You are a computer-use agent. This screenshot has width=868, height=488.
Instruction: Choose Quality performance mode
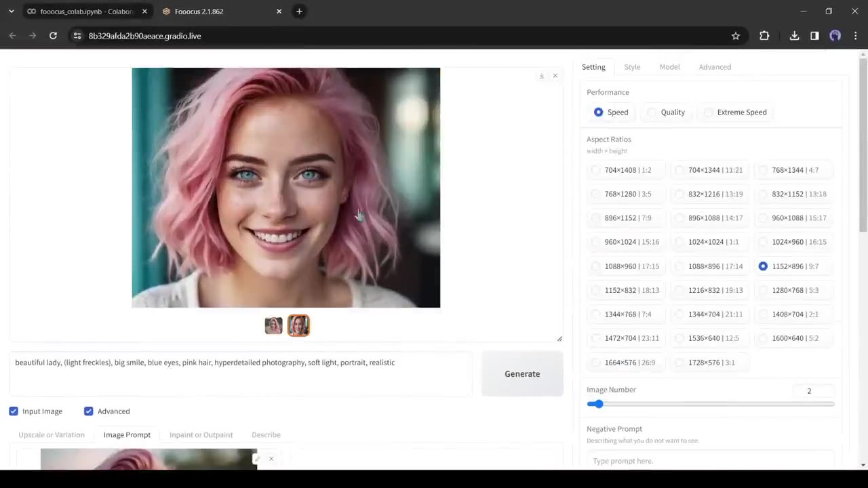pyautogui.click(x=666, y=112)
